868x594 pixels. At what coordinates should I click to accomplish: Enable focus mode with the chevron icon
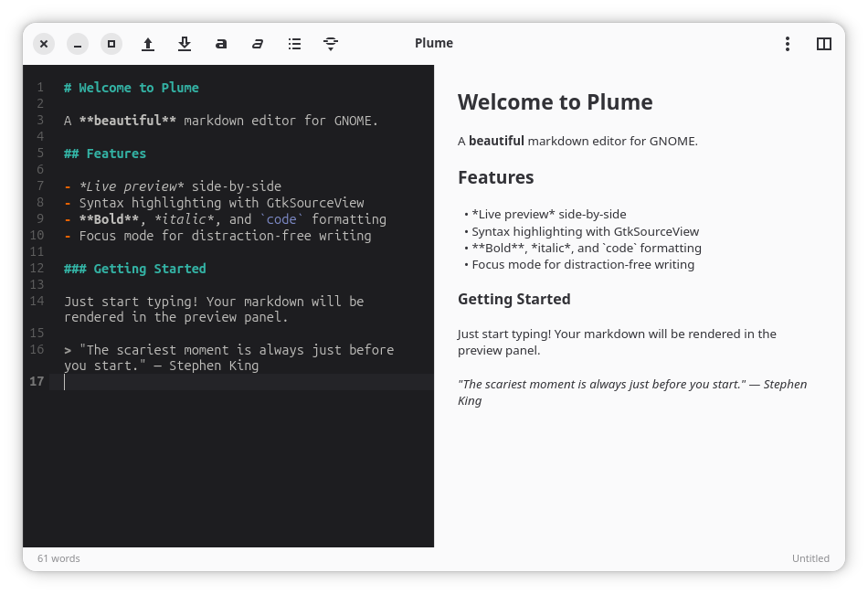point(330,43)
